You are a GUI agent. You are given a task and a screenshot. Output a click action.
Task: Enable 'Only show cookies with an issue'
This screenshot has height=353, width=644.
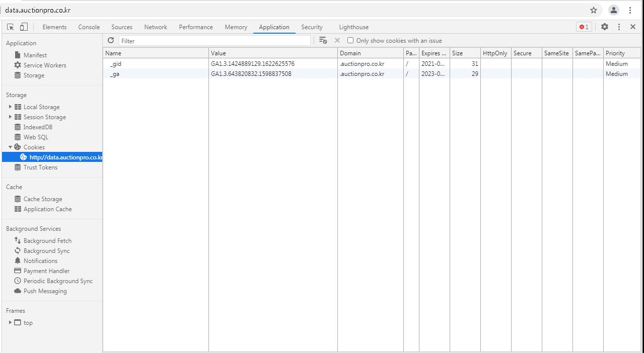(350, 41)
